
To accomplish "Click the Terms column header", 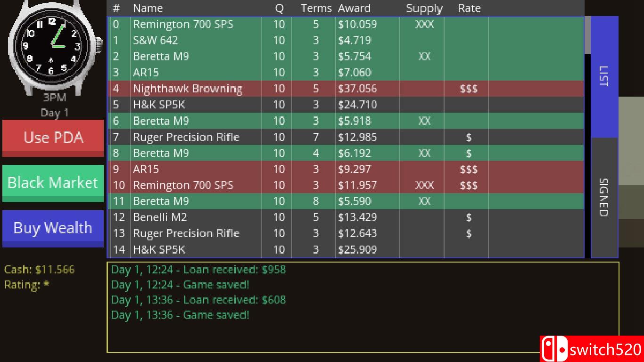I will pos(316,8).
